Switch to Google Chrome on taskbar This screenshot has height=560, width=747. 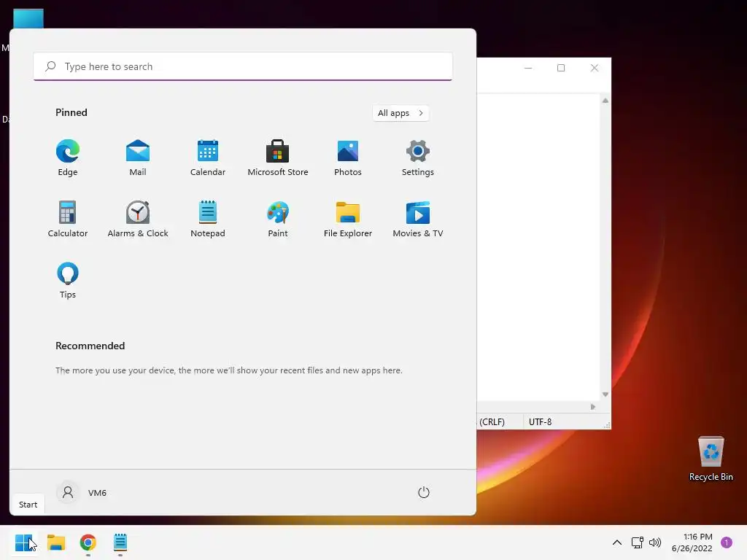[88, 542]
